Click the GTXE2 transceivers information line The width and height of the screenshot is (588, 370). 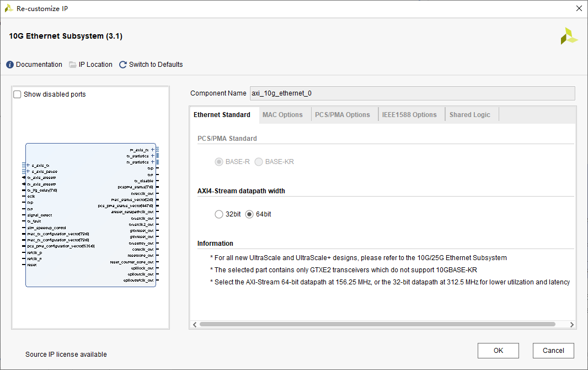tap(344, 270)
